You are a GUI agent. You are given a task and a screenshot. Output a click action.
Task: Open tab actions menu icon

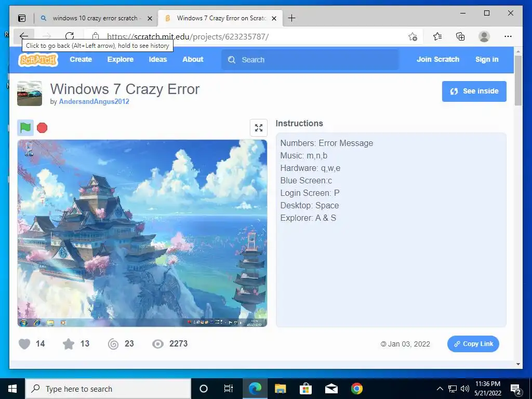coord(22,18)
